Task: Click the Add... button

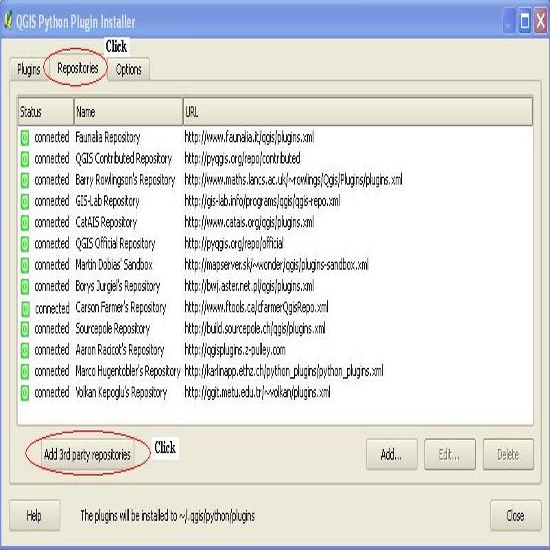Action: 392,454
